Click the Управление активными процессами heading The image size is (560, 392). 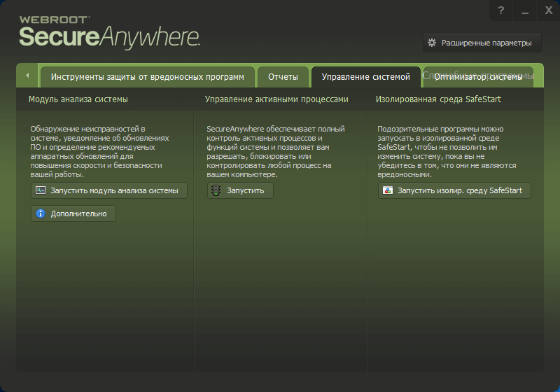(276, 99)
